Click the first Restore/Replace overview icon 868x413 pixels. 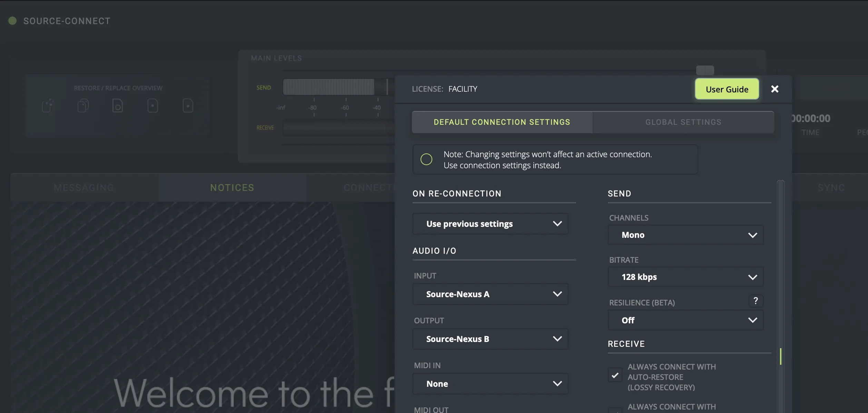48,105
